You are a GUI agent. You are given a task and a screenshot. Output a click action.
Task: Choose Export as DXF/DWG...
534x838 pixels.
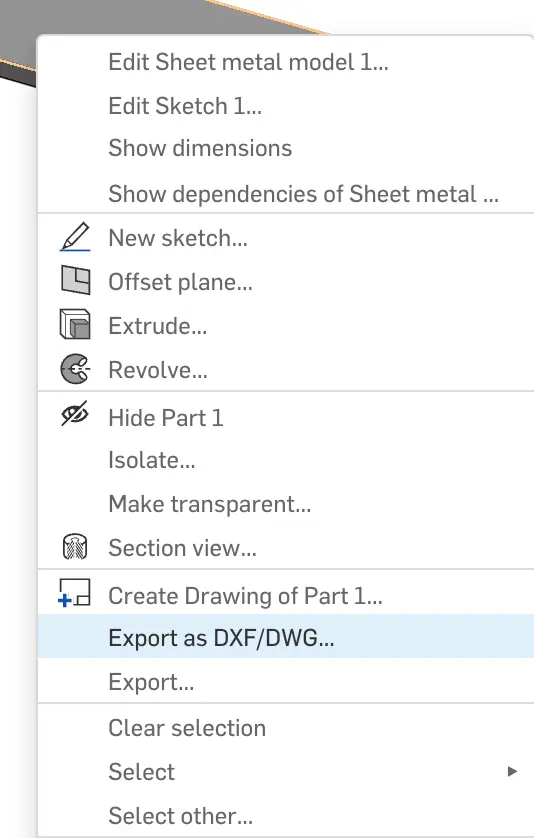pyautogui.click(x=286, y=637)
